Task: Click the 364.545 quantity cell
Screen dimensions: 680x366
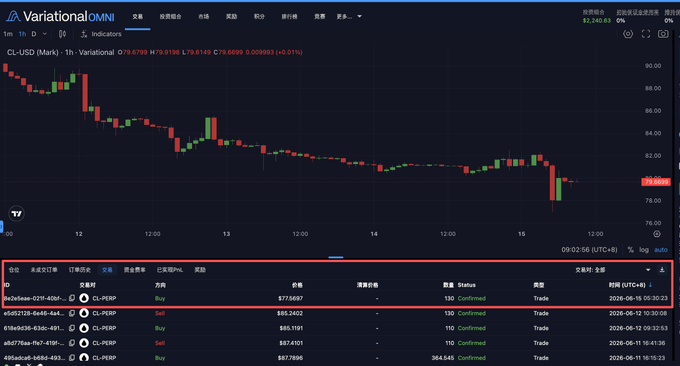Action: [x=443, y=358]
